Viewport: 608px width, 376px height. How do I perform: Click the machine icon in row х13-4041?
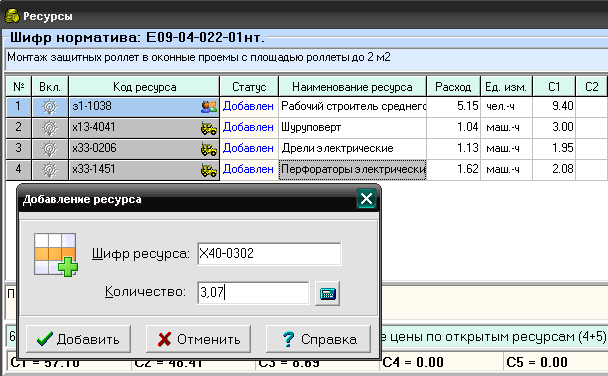click(209, 128)
